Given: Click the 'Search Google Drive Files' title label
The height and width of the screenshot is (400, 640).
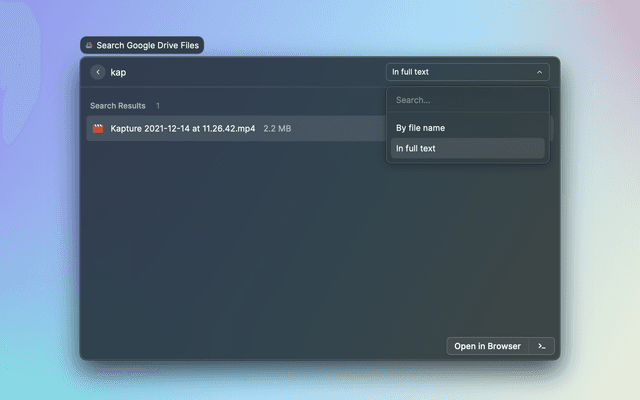Looking at the screenshot, I should point(148,46).
